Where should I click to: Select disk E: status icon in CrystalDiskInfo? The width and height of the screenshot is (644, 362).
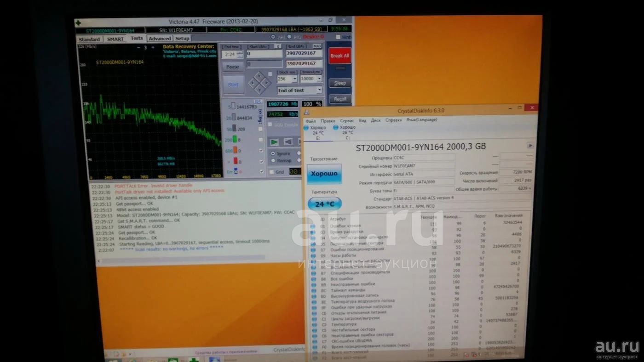point(306,128)
